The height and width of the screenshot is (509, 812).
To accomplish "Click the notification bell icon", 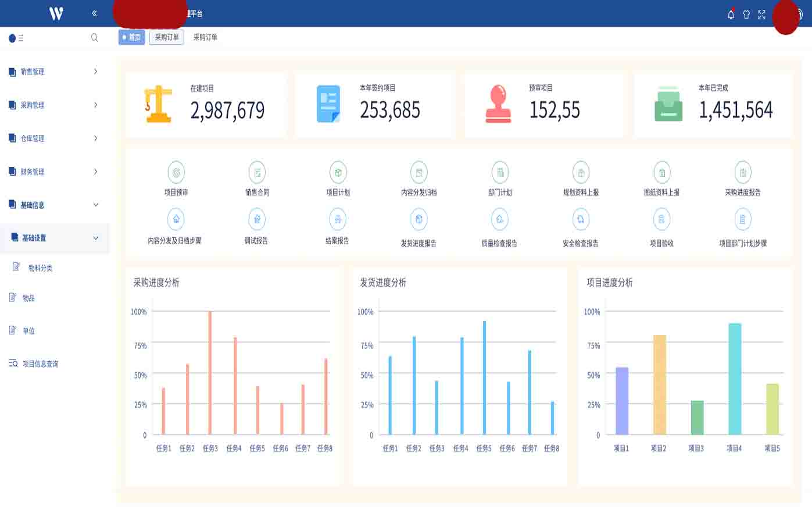I will [x=731, y=15].
